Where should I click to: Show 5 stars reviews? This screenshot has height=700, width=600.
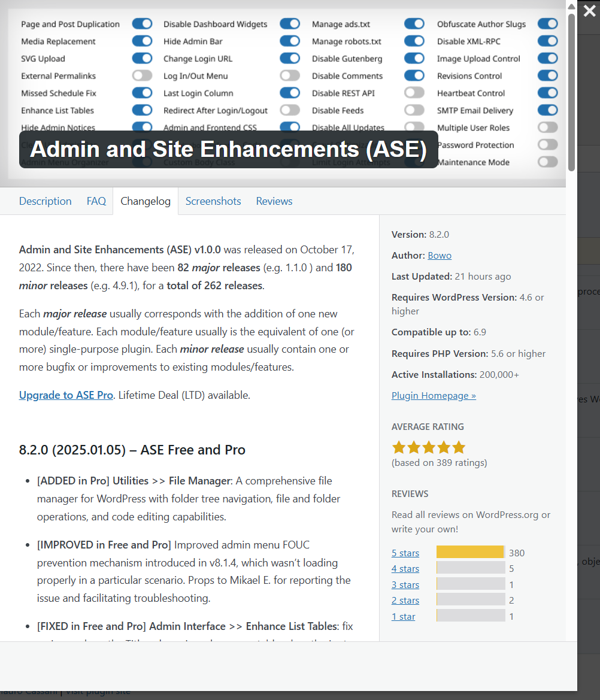405,553
